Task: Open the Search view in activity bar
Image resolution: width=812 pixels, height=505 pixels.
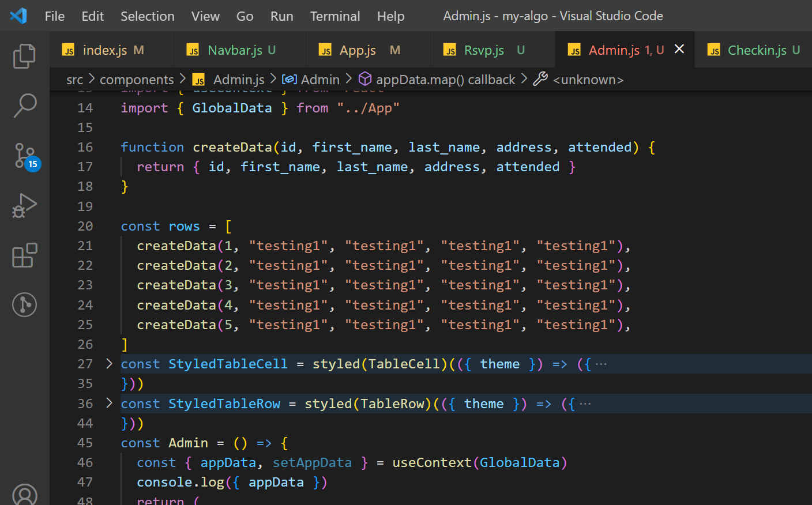Action: coord(24,105)
